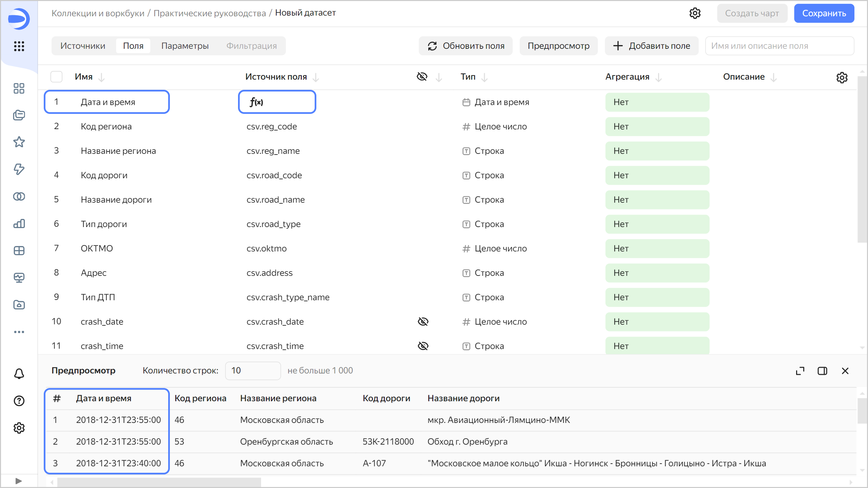Image resolution: width=868 pixels, height=488 pixels.
Task: Click dataset settings gear next to Создать чарт
Action: click(695, 13)
